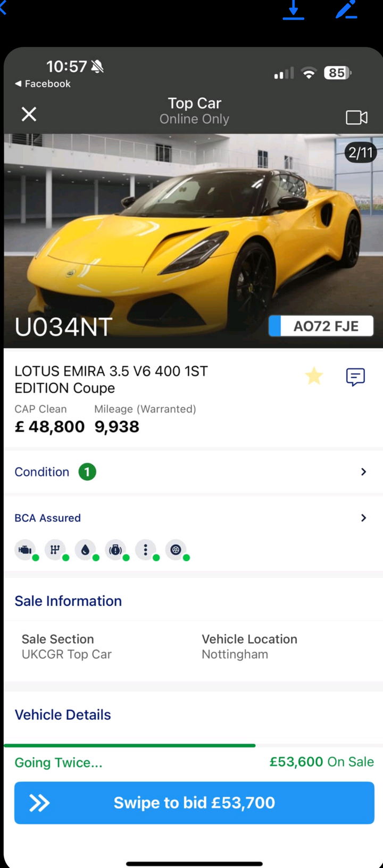
Task: Tap Swipe to bid £53,700 button
Action: pyautogui.click(x=194, y=803)
